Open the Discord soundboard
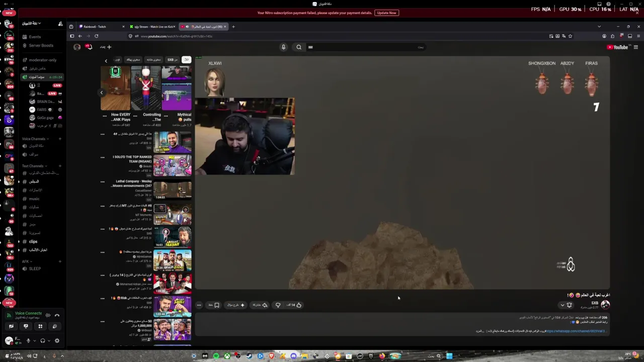644x362 pixels. point(55,326)
